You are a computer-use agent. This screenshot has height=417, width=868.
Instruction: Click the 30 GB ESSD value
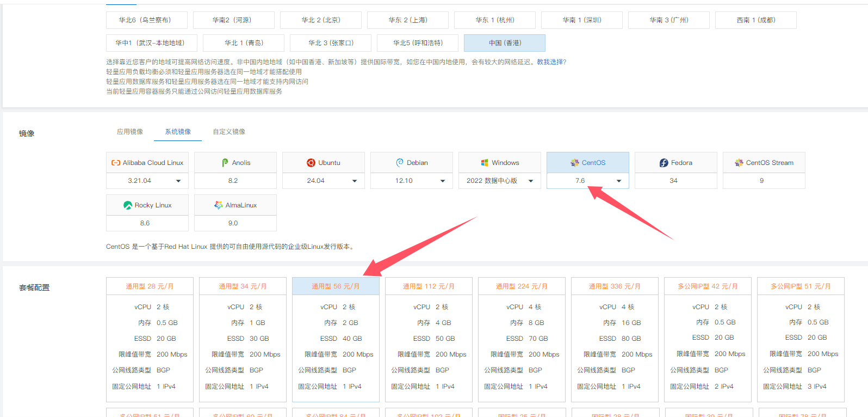(259, 339)
